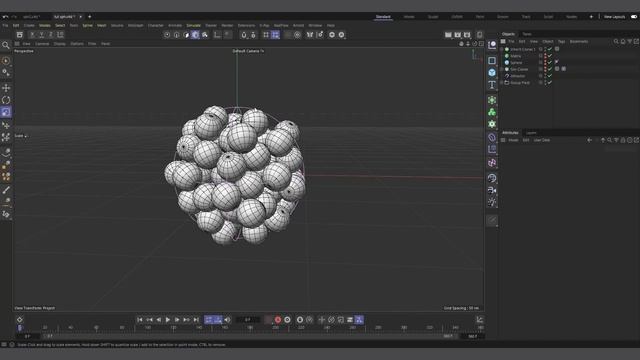Add a new document tab with plus
This screenshot has height=360, width=640.
click(x=89, y=17)
